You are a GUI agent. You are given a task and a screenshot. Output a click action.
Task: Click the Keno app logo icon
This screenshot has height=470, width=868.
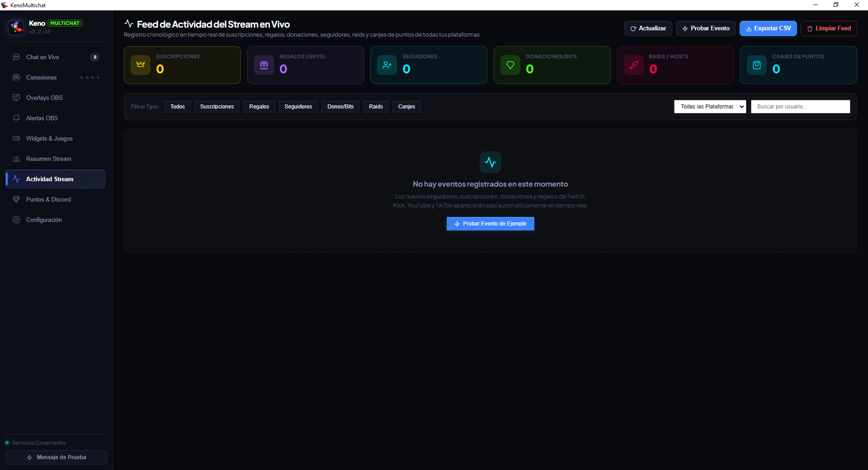click(16, 27)
